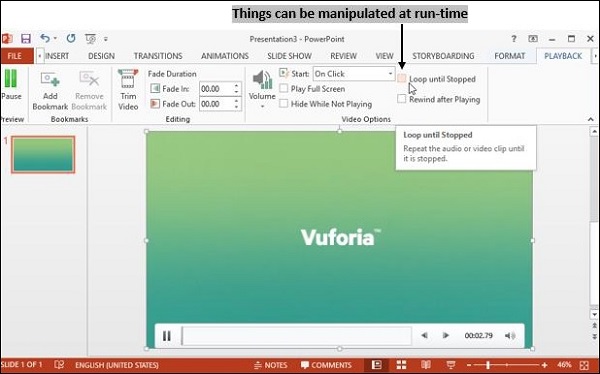Move back in the video with rewind arrow
Image resolution: width=600 pixels, height=374 pixels.
pyautogui.click(x=424, y=335)
